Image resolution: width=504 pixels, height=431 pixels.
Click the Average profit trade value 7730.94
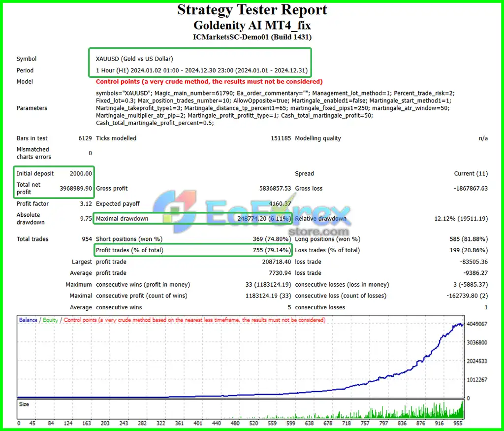280,273
